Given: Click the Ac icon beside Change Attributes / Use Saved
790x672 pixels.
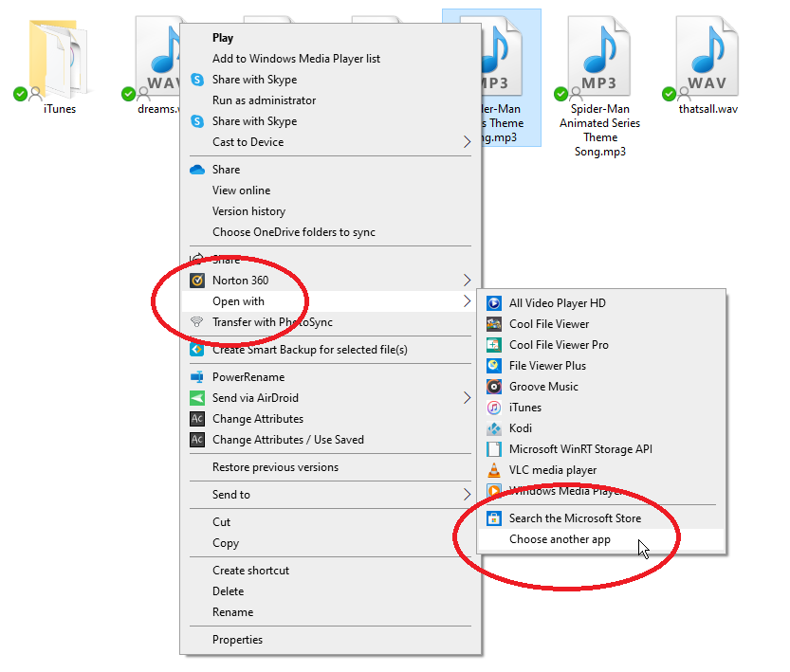Looking at the screenshot, I should 197,440.
